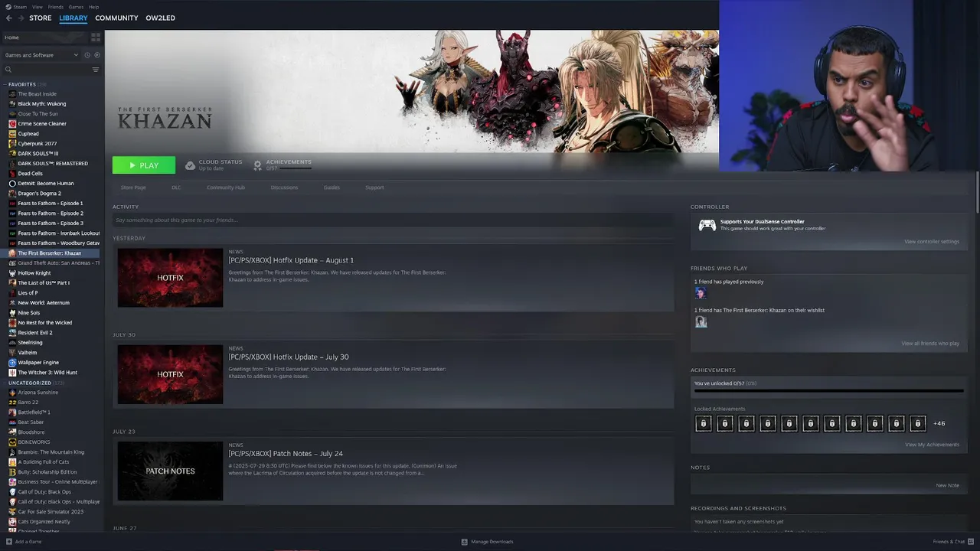Open the Discussions link

tap(284, 187)
